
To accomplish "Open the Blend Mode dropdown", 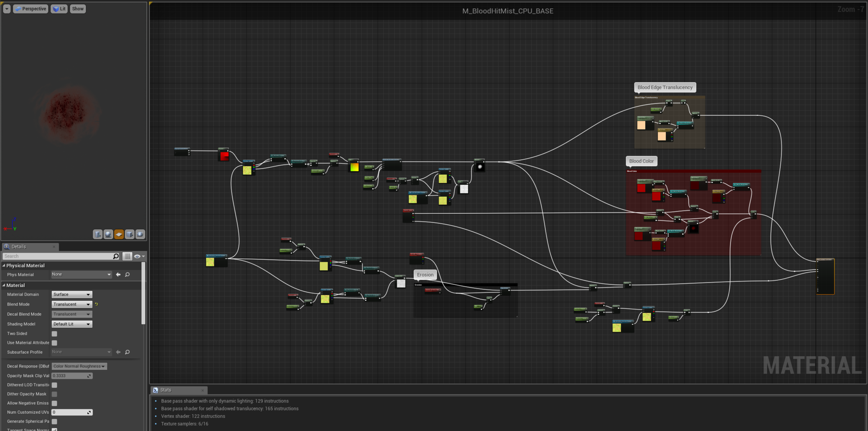I will pyautogui.click(x=72, y=304).
